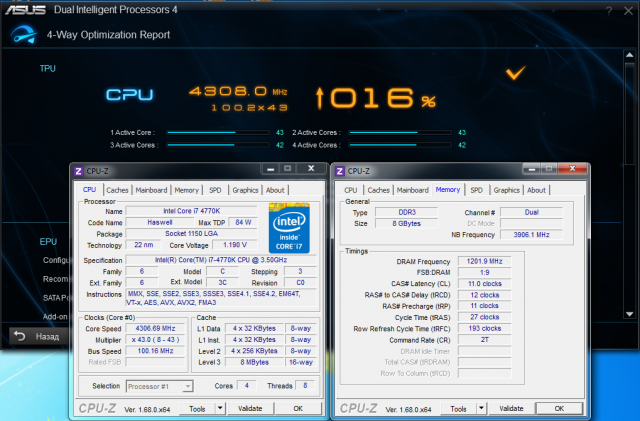Image resolution: width=640 pixels, height=421 pixels.
Task: Open the Mainboard tab in left CPU-Z window
Action: [151, 190]
